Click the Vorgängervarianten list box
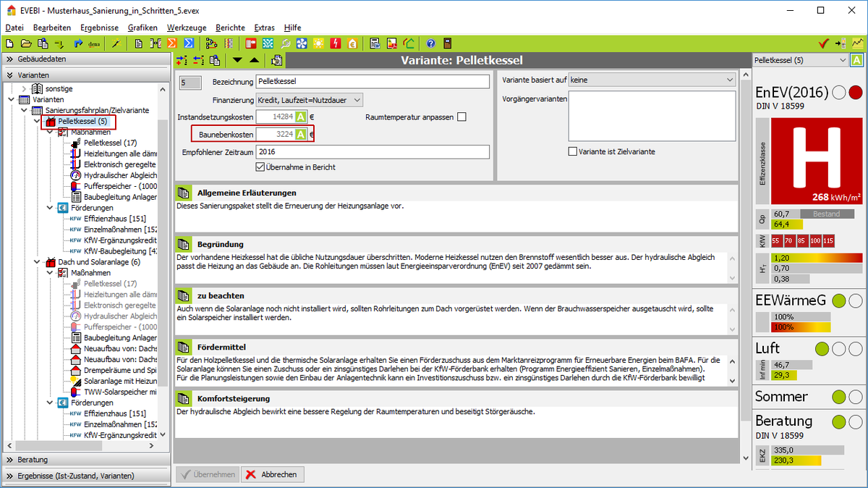Image resolution: width=868 pixels, height=488 pixels. [x=652, y=115]
